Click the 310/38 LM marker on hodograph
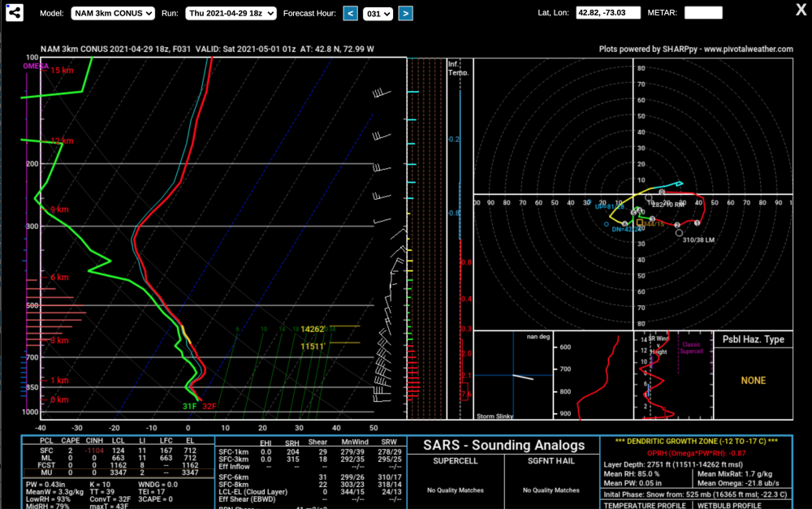812x509 pixels. 698,240
